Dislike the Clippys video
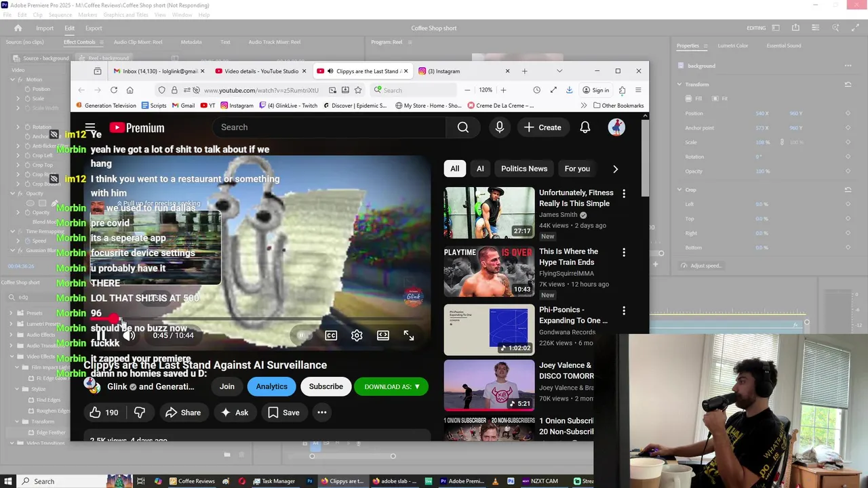868x488 pixels. pos(140,412)
